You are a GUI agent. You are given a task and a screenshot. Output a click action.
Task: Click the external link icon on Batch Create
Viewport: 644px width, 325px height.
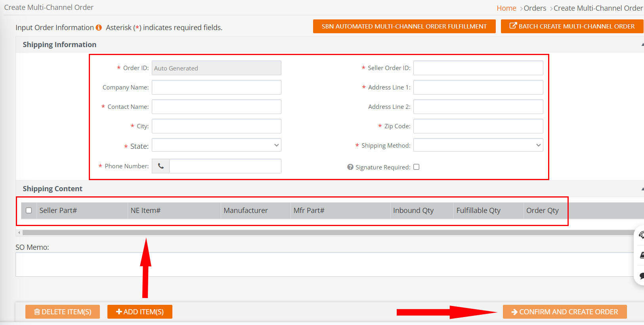(513, 26)
